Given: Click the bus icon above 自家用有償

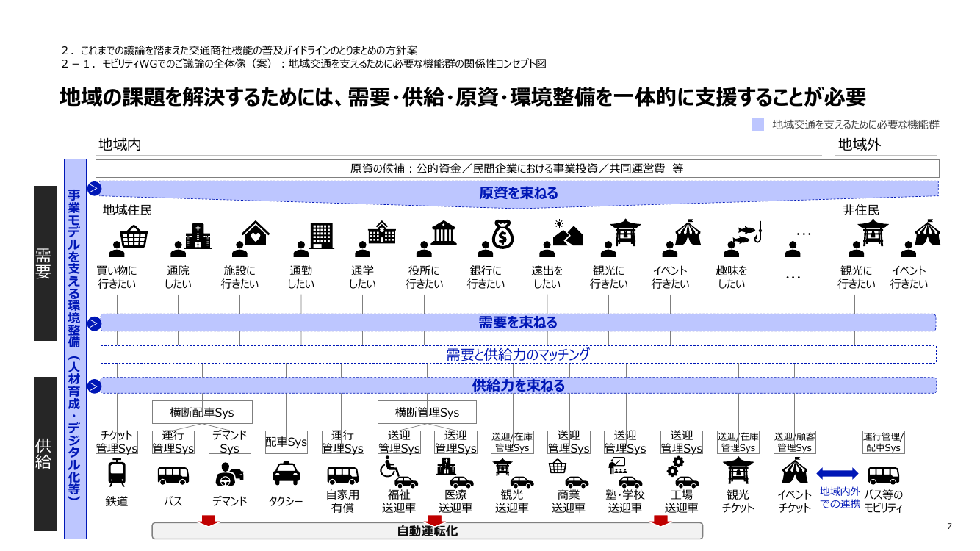Looking at the screenshot, I should 342,476.
